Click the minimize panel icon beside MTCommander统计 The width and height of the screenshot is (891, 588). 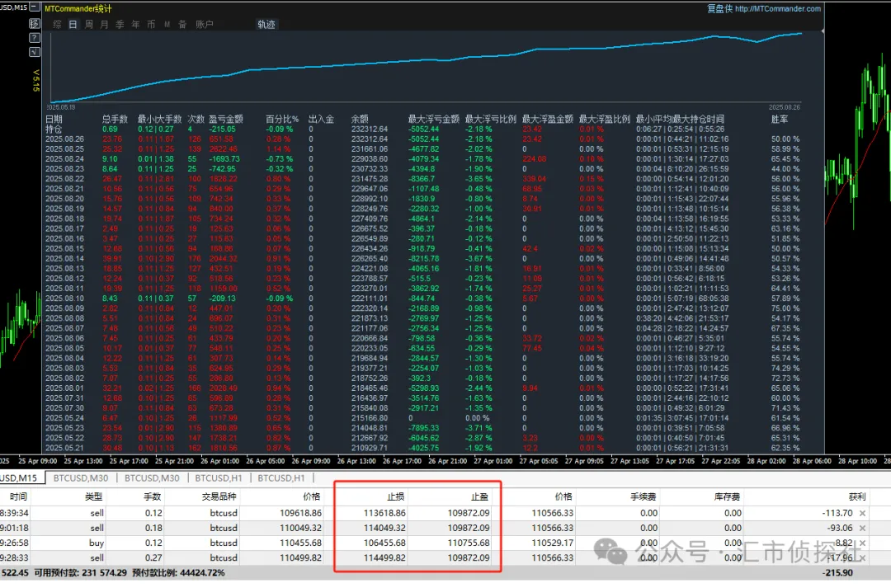click(x=35, y=8)
